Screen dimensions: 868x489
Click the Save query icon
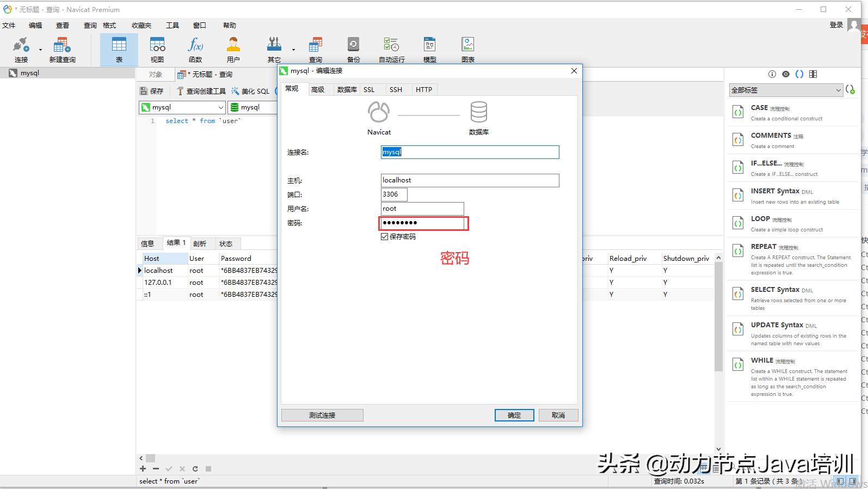151,91
